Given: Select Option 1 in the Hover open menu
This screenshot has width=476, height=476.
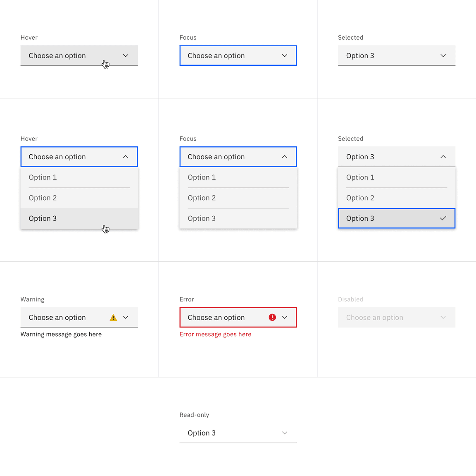Looking at the screenshot, I should tap(43, 177).
